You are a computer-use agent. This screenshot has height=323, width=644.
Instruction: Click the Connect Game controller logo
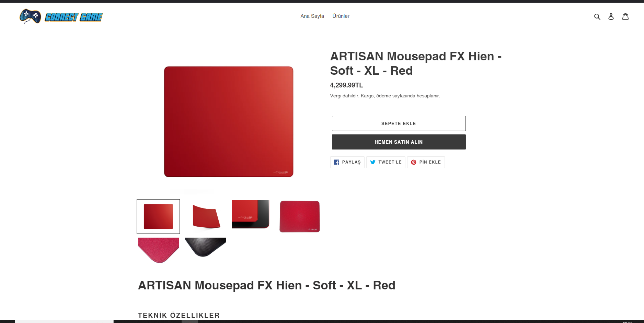(30, 16)
